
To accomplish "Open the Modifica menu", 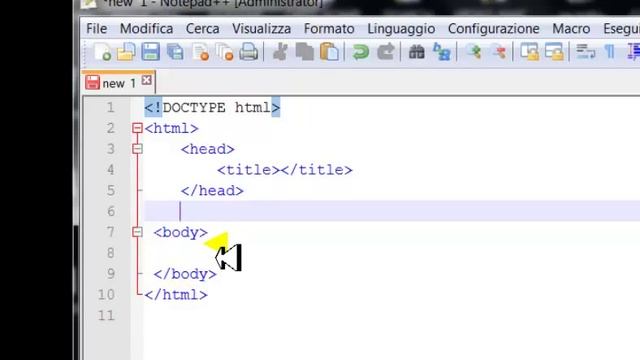I will (x=147, y=29).
